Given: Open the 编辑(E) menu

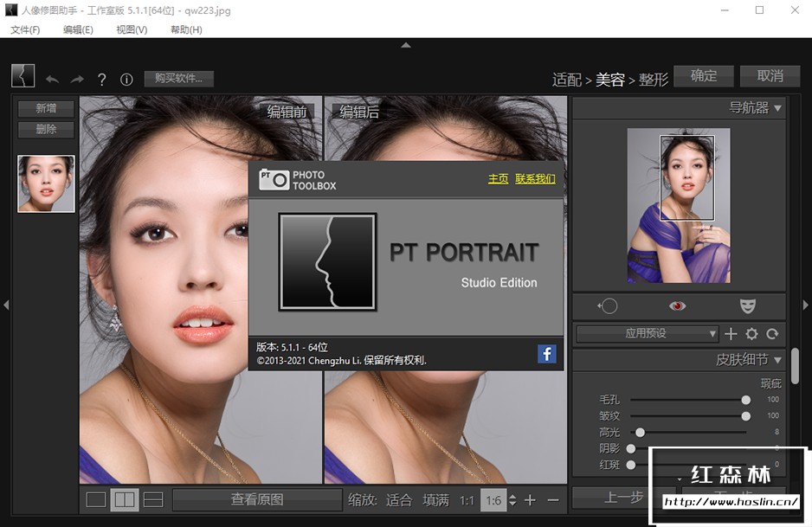Looking at the screenshot, I should coord(78,29).
